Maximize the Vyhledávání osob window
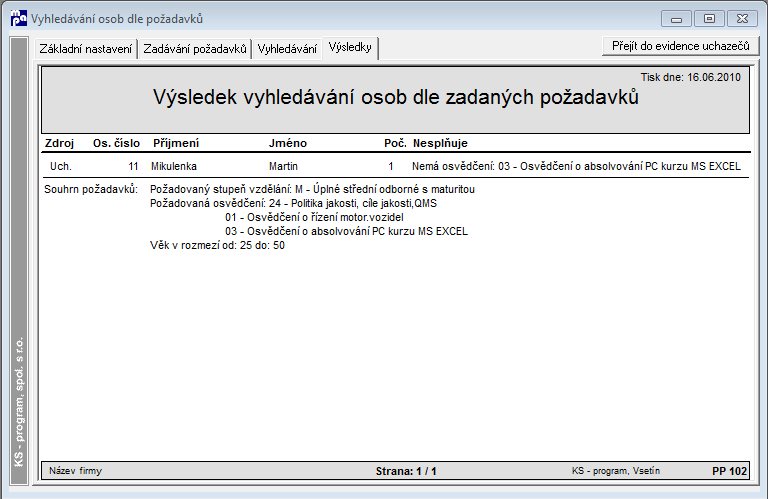768x499 pixels. coord(709,19)
